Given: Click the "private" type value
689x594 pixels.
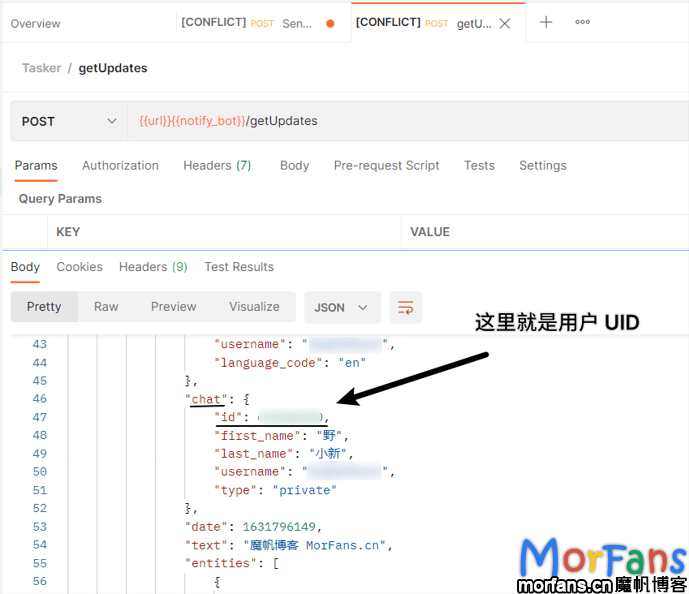Looking at the screenshot, I should [305, 490].
